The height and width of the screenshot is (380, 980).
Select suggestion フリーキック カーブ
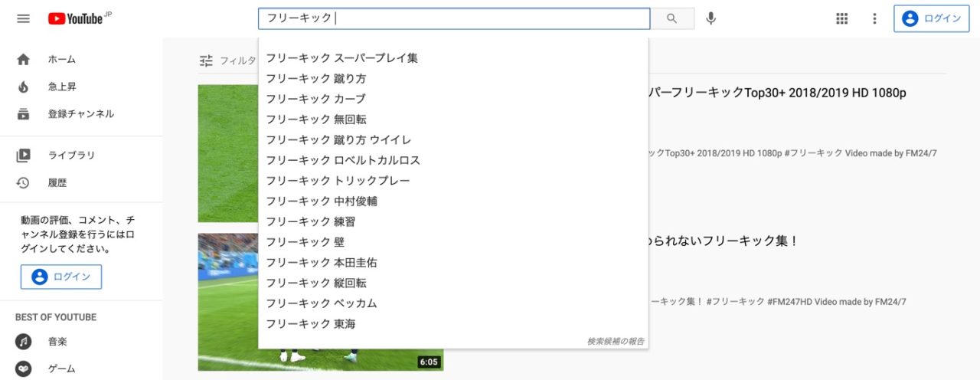(453, 99)
